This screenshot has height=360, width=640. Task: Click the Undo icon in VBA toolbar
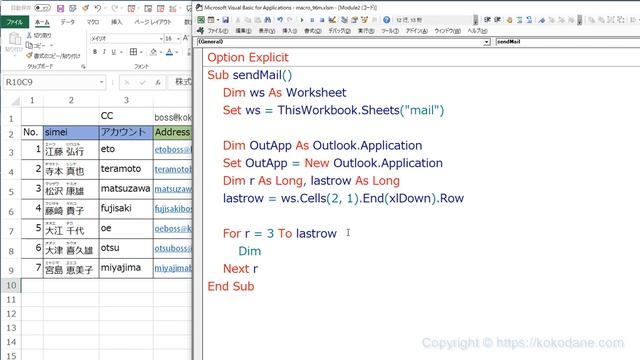click(x=280, y=20)
